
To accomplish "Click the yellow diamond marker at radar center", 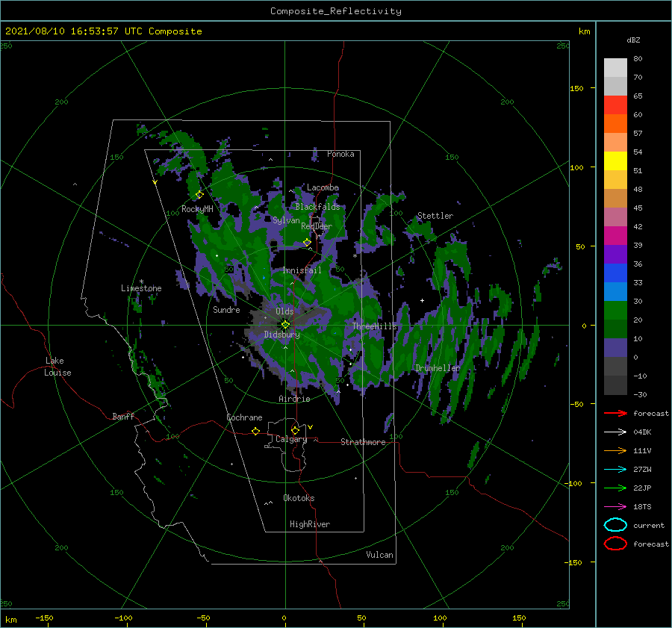I will [285, 325].
